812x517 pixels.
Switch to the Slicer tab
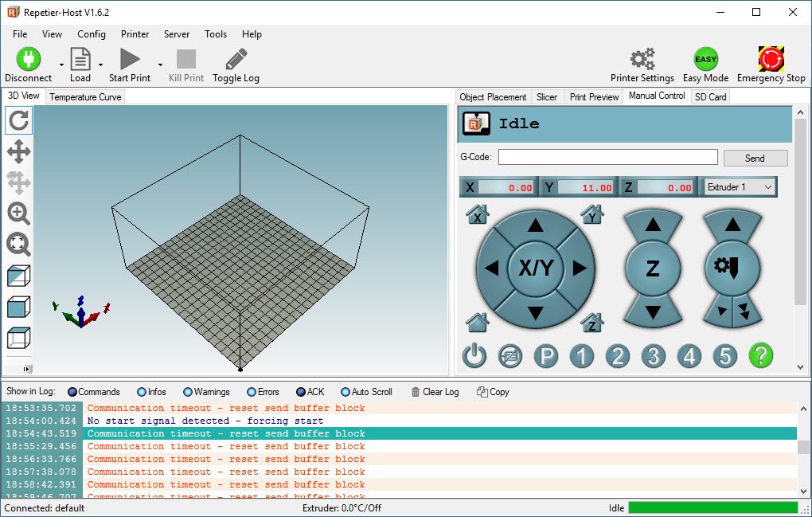[547, 97]
